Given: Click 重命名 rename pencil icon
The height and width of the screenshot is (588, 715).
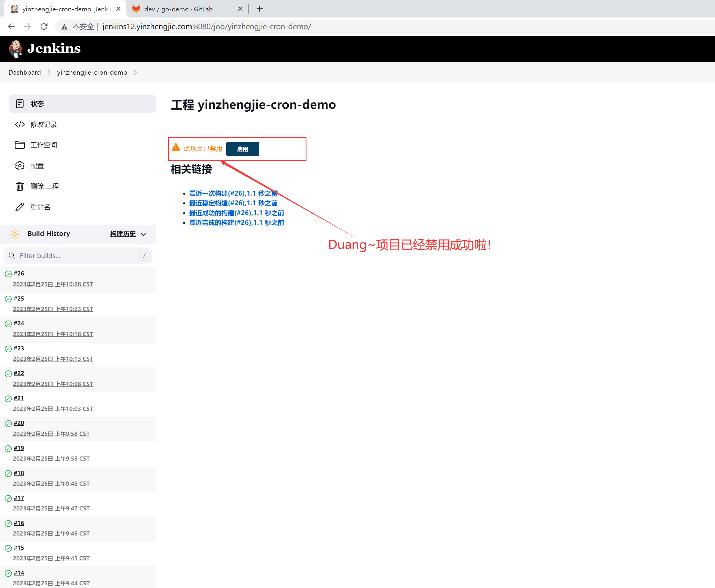Looking at the screenshot, I should click(x=20, y=207).
